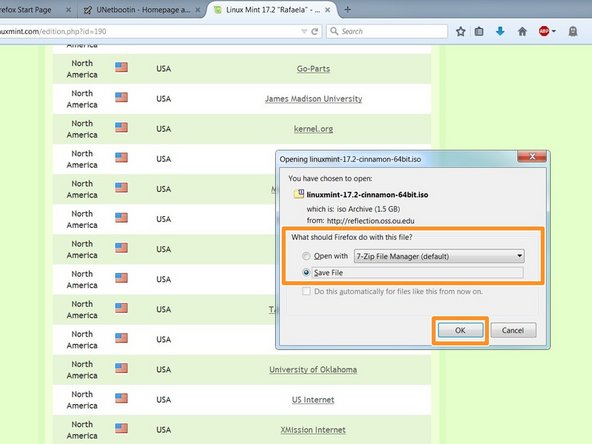Open the US Internet mirror link
Image resolution: width=592 pixels, height=444 pixels.
[313, 400]
